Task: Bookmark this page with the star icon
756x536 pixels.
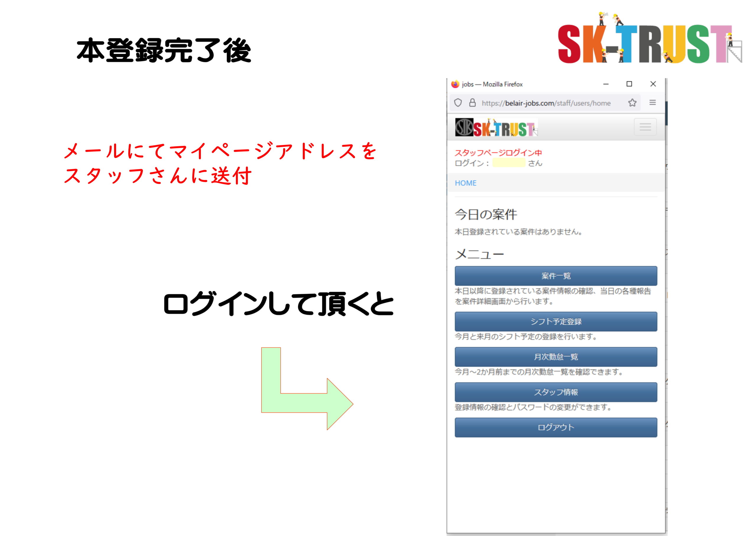Action: click(x=632, y=103)
